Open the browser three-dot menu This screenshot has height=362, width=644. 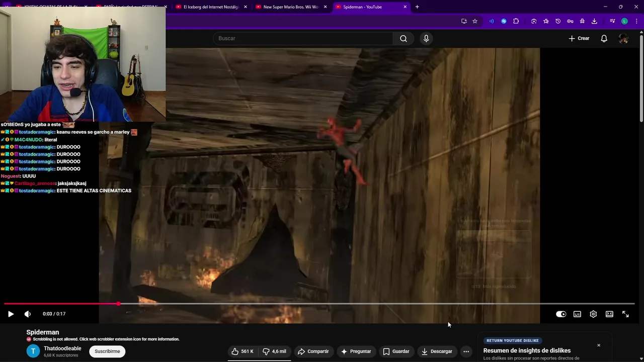[x=636, y=21]
